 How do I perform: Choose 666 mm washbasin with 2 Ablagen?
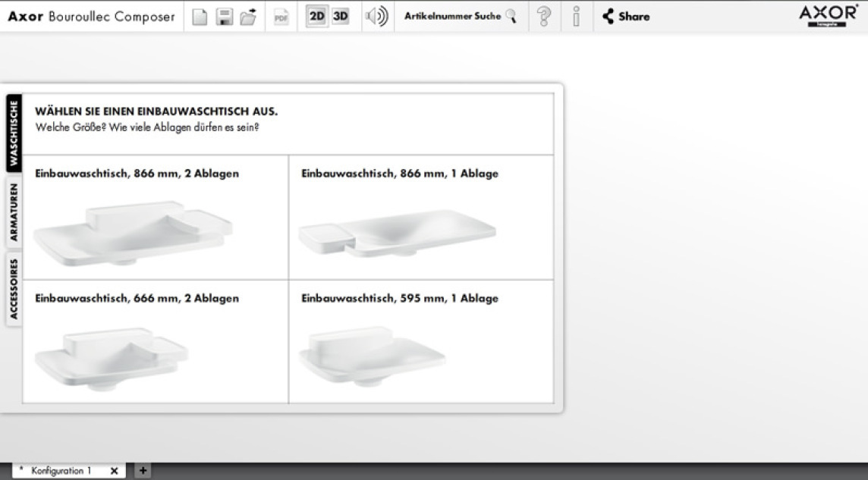point(156,342)
